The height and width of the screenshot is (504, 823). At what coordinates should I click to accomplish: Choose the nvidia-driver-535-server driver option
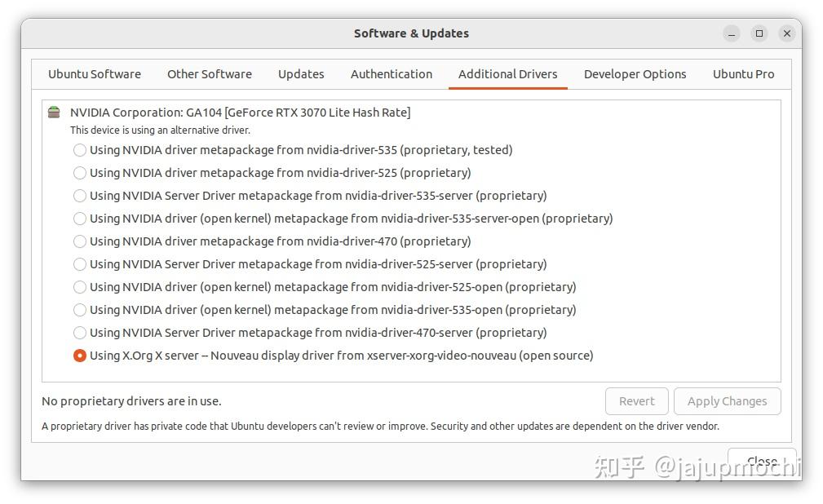coord(79,196)
